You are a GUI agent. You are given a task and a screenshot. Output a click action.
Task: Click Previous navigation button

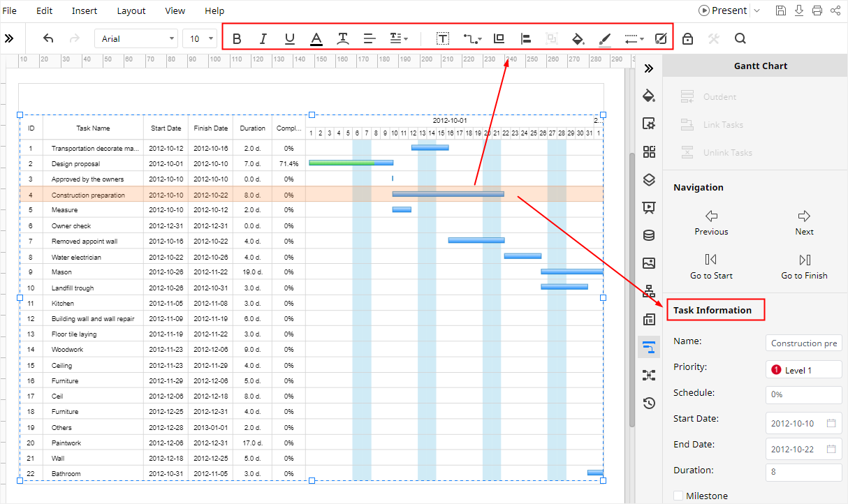coord(711,223)
